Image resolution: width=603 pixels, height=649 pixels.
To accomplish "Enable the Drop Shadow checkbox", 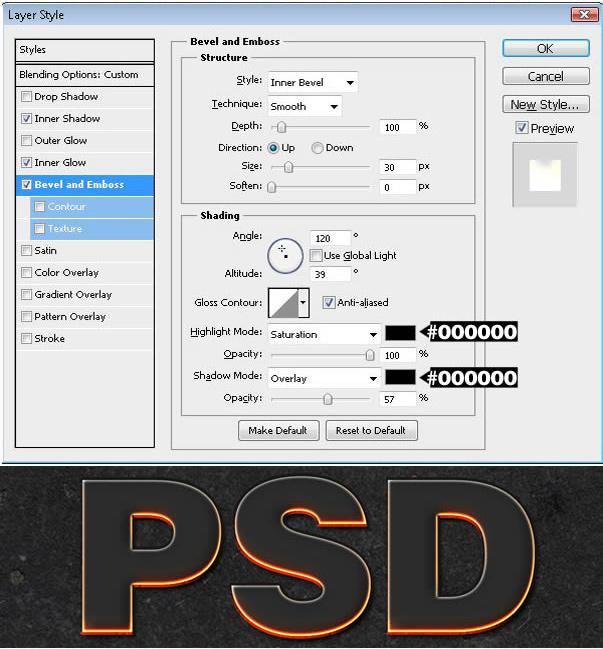I will (x=26, y=96).
